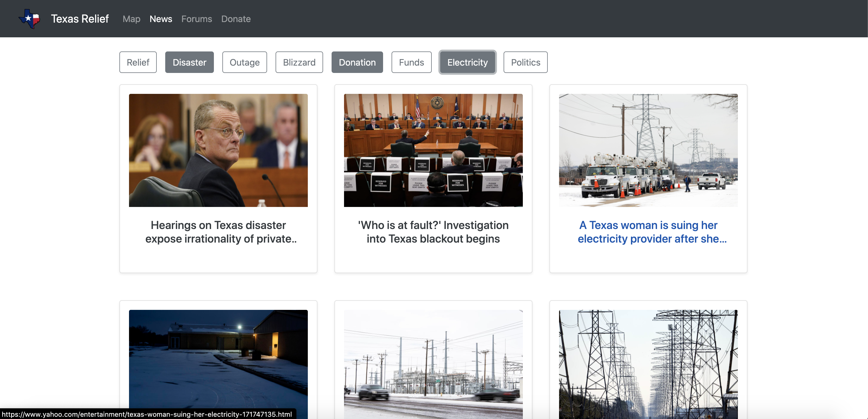Toggle the Funds filter button
The image size is (868, 419).
click(x=411, y=62)
